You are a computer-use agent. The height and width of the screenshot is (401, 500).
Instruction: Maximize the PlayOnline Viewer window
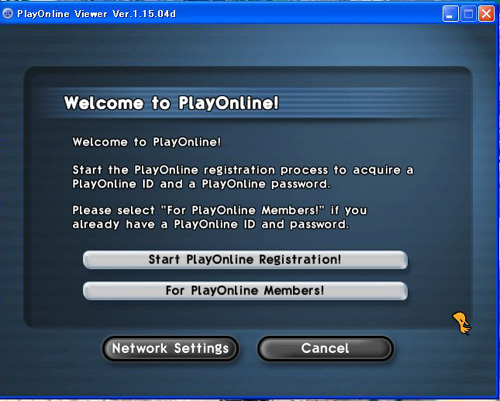468,14
